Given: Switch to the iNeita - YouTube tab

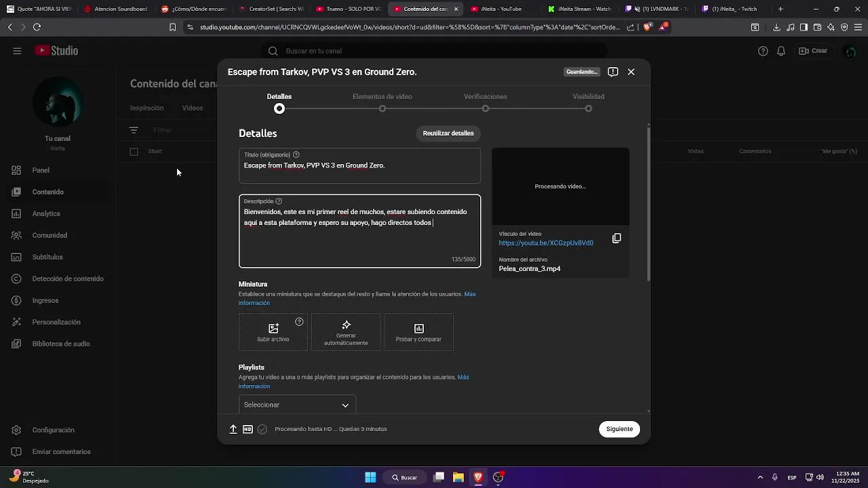Looking at the screenshot, I should 500,9.
